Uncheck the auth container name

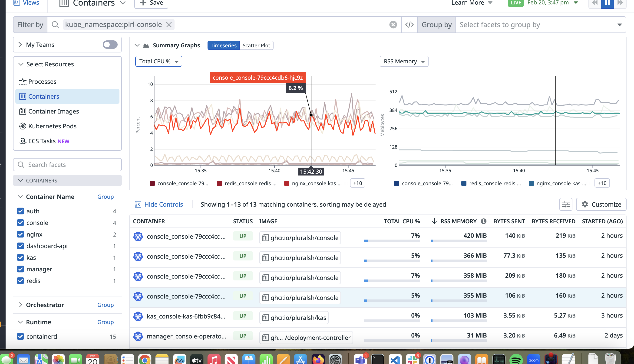coord(20,211)
